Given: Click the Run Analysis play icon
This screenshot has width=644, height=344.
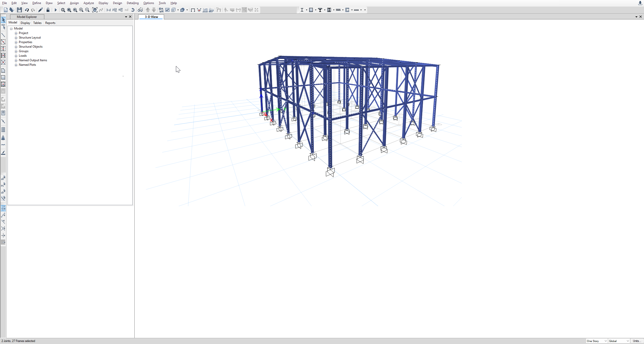Looking at the screenshot, I should coord(56,10).
